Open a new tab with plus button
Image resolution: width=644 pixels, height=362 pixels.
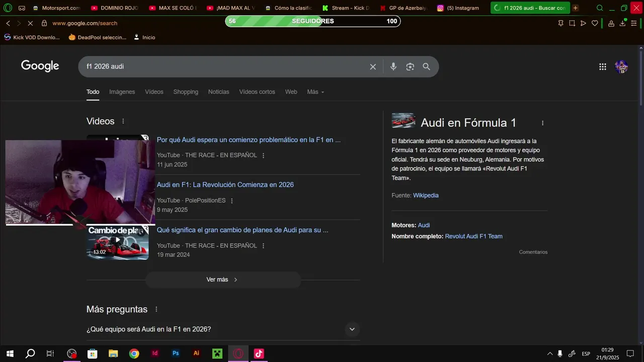(576, 8)
